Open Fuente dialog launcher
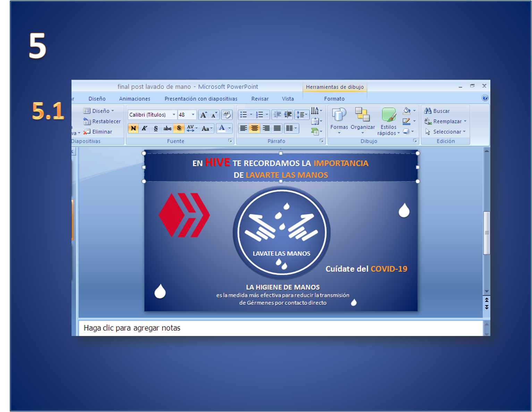The image size is (532, 412). [230, 141]
